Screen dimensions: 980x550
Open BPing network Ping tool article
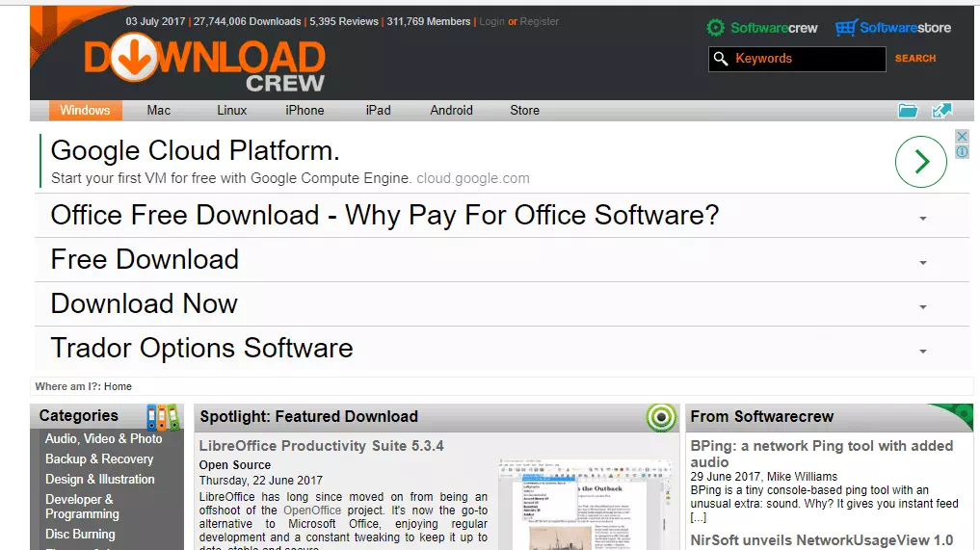click(x=822, y=454)
